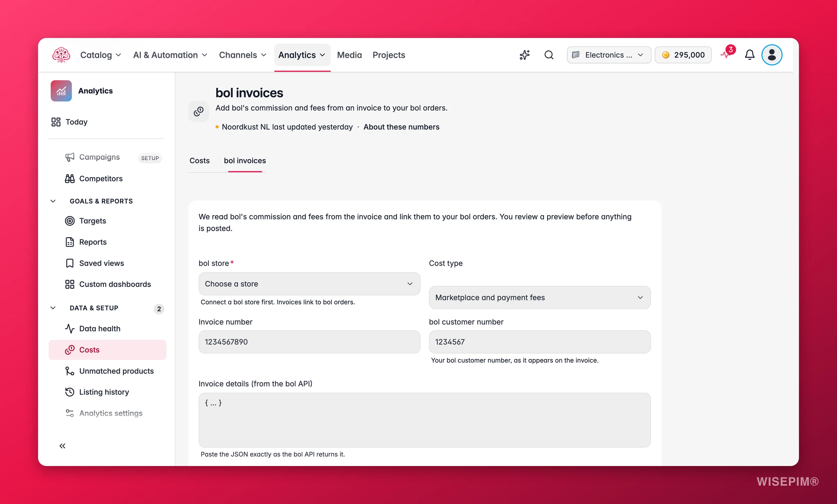Click the gold coin credits icon
Image resolution: width=837 pixels, height=504 pixels.
click(x=665, y=55)
